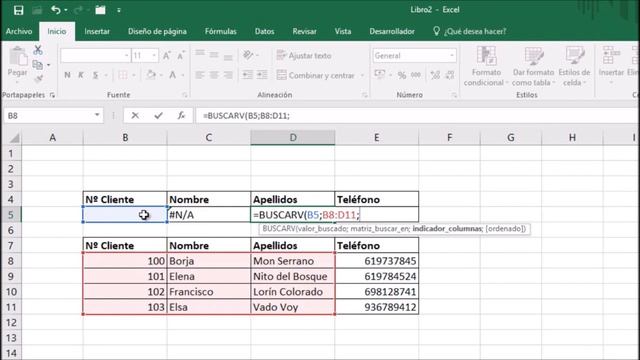Open the Número dialog launcher

click(x=454, y=95)
